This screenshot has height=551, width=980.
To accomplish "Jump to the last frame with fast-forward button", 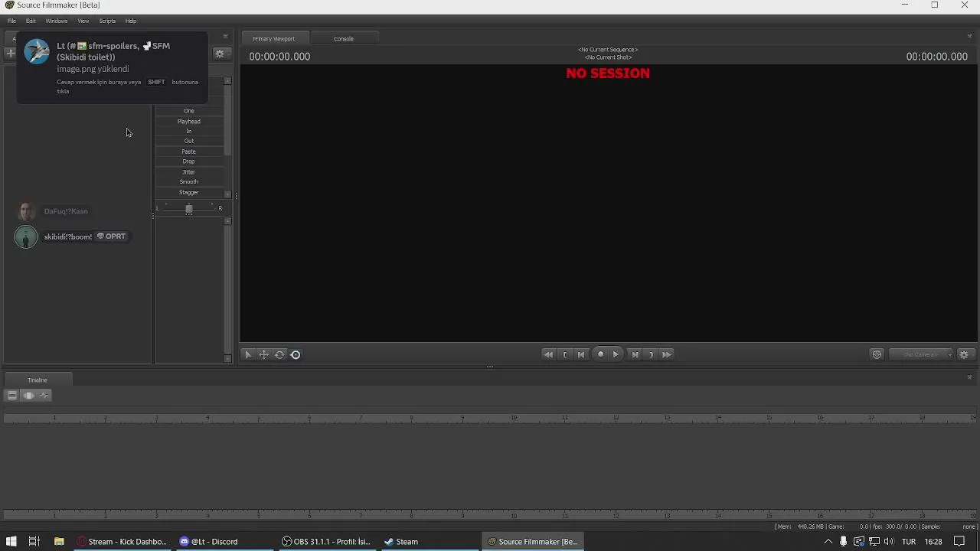I will [667, 354].
